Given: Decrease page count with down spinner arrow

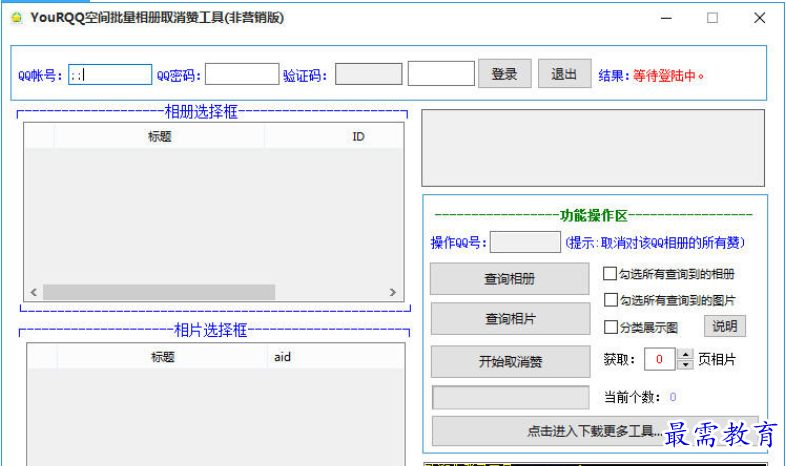Looking at the screenshot, I should point(685,365).
